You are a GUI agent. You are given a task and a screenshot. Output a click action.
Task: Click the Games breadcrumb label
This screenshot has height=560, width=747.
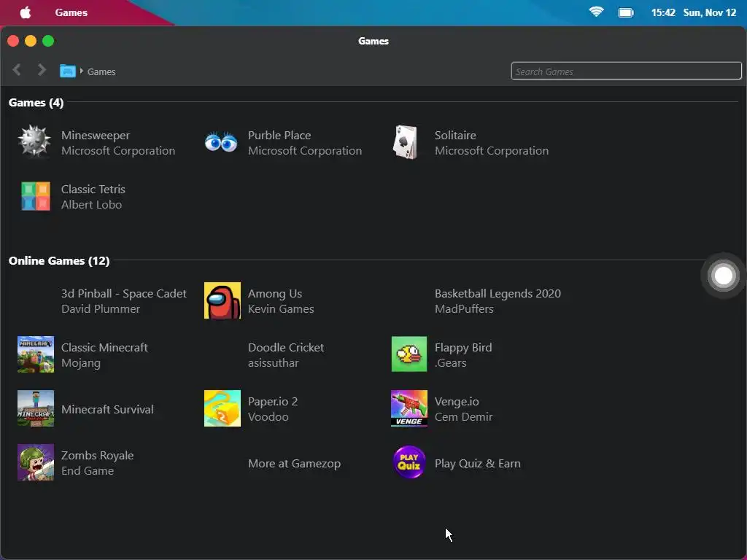click(101, 71)
